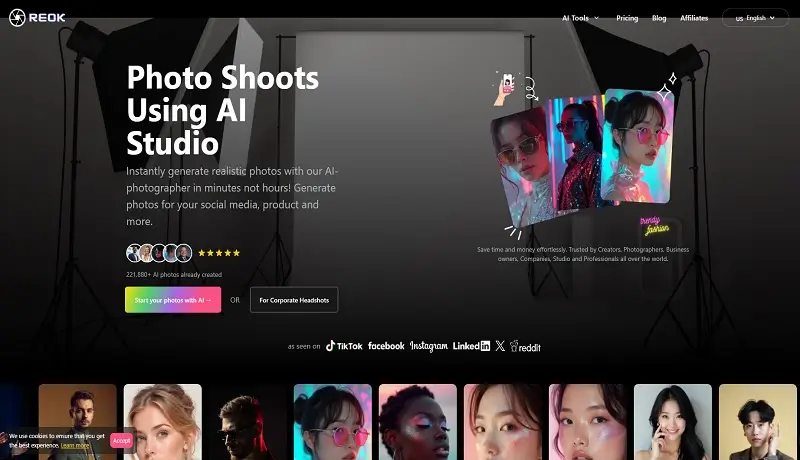The image size is (800, 460).
Task: Click the Facebook logo
Action: click(x=386, y=346)
